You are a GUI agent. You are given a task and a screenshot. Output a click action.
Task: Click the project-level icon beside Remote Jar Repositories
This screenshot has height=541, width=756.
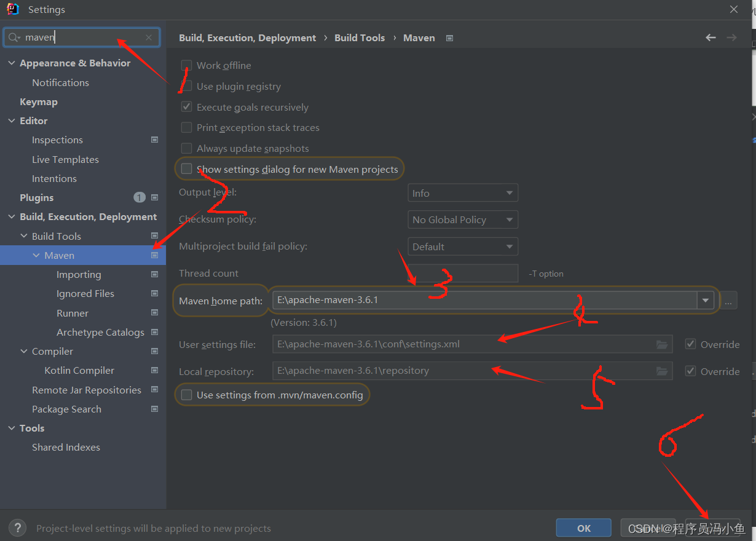(x=154, y=390)
